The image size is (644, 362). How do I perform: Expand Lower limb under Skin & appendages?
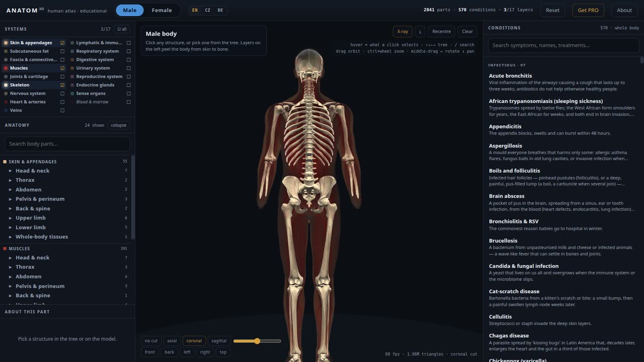10,227
